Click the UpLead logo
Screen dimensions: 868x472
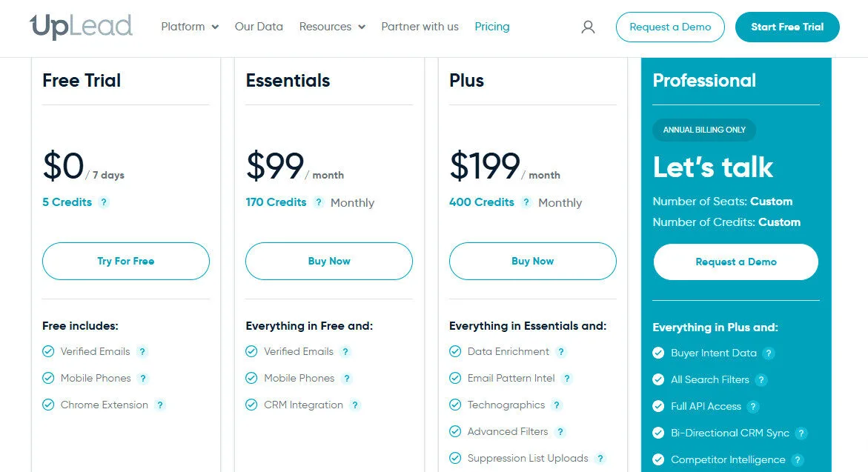click(x=82, y=26)
